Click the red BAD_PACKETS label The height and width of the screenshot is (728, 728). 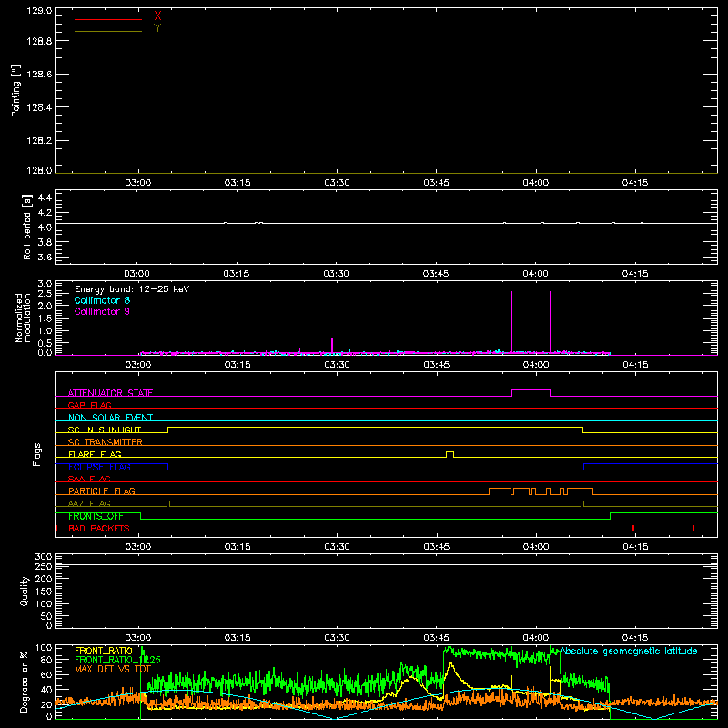[x=99, y=529]
